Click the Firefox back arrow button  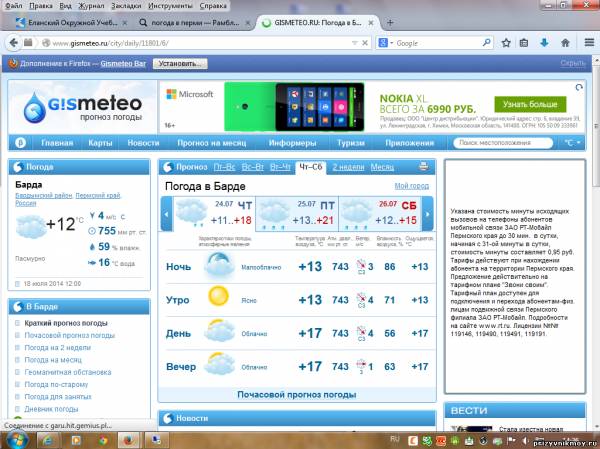pos(13,42)
